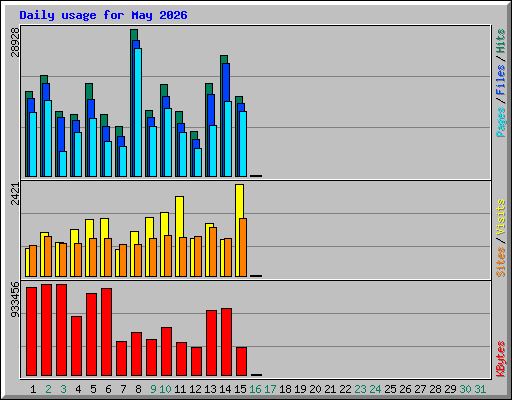Click day 1 on the x-axis
This screenshot has width=512, height=400.
coord(33,389)
